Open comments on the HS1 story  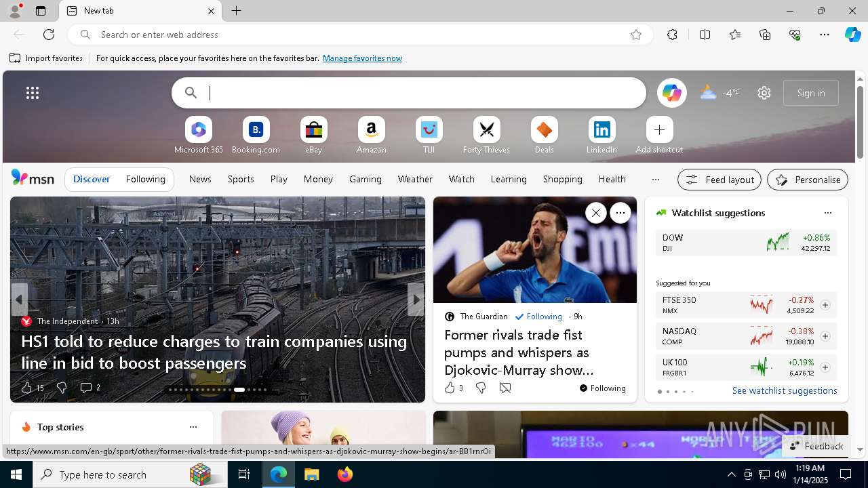[x=90, y=388]
